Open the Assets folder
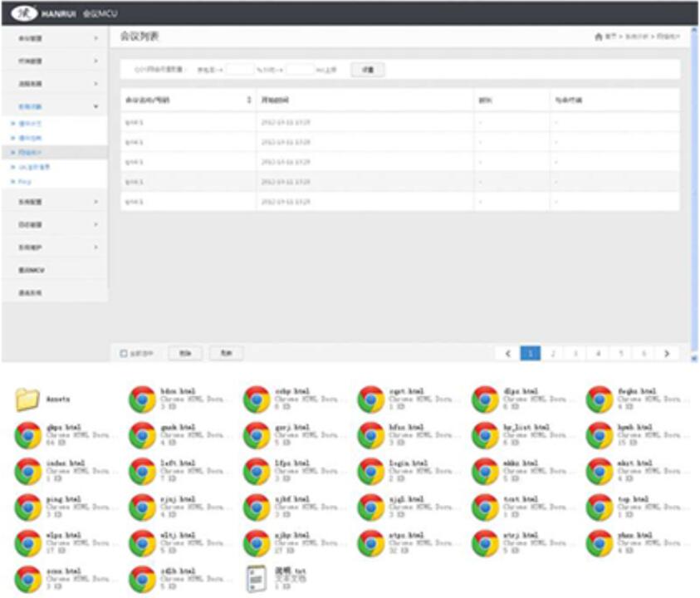The width and height of the screenshot is (700, 598). tap(28, 399)
